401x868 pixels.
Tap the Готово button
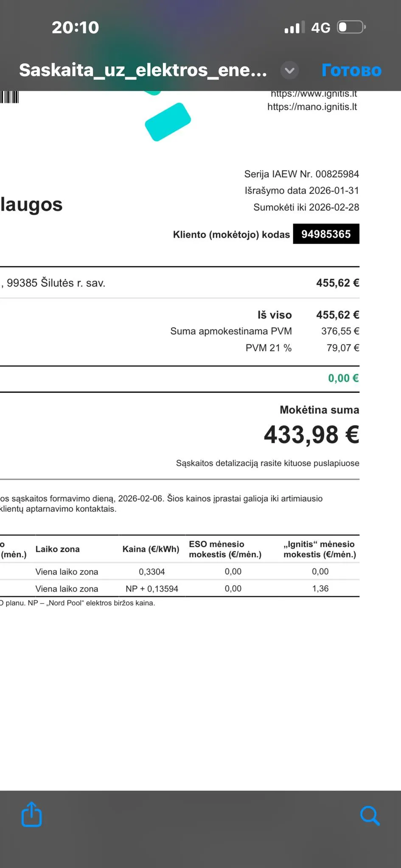351,70
